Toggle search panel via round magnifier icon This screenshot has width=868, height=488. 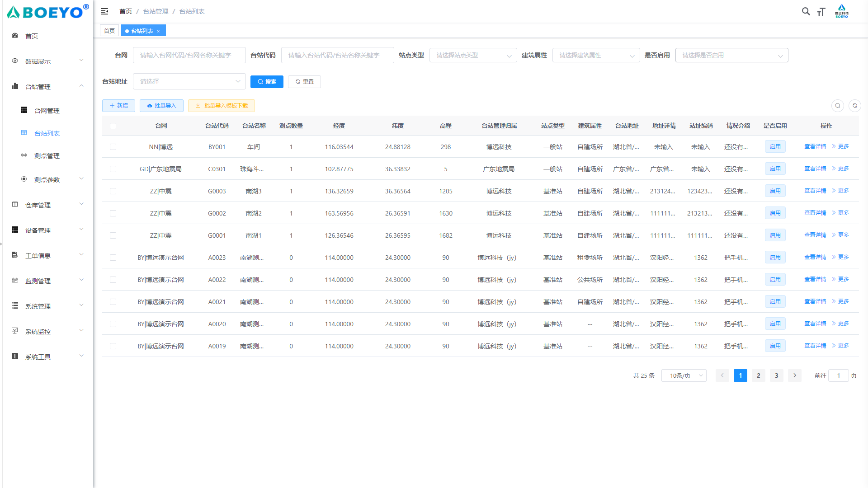tap(837, 106)
